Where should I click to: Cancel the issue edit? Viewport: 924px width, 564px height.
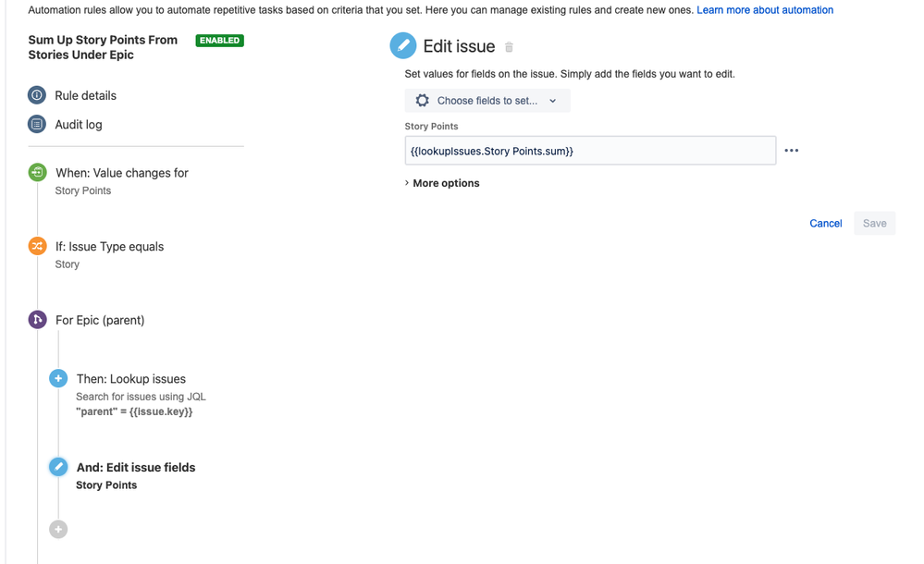coord(826,224)
